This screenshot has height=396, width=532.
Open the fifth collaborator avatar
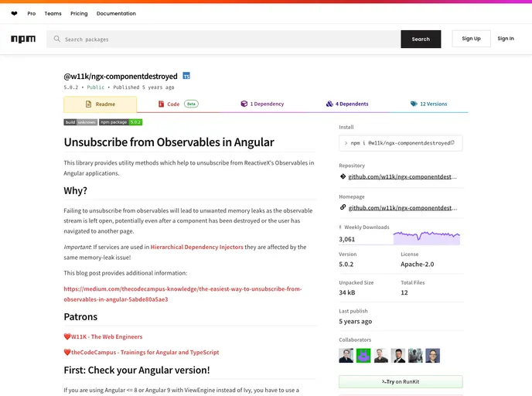tap(415, 356)
